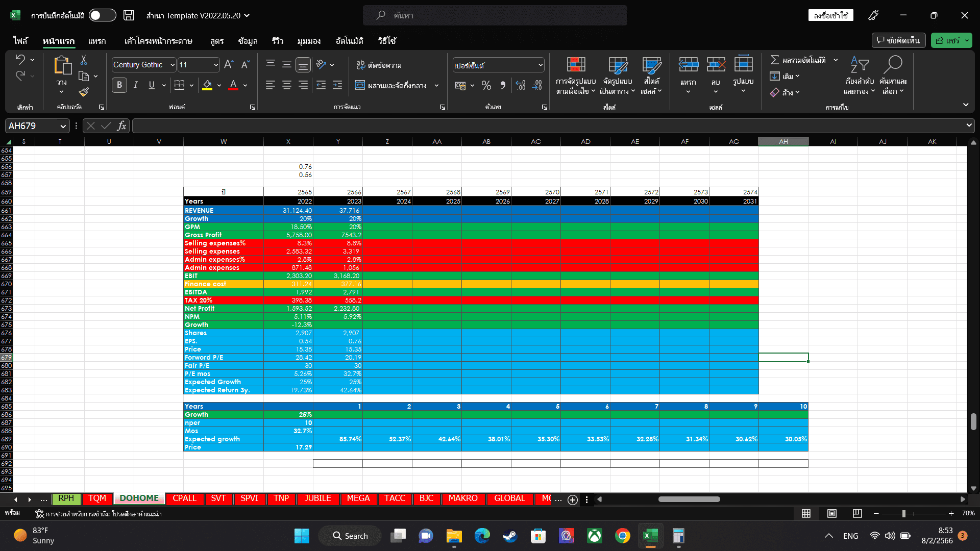Open Conditional Formatting icon

click(576, 65)
